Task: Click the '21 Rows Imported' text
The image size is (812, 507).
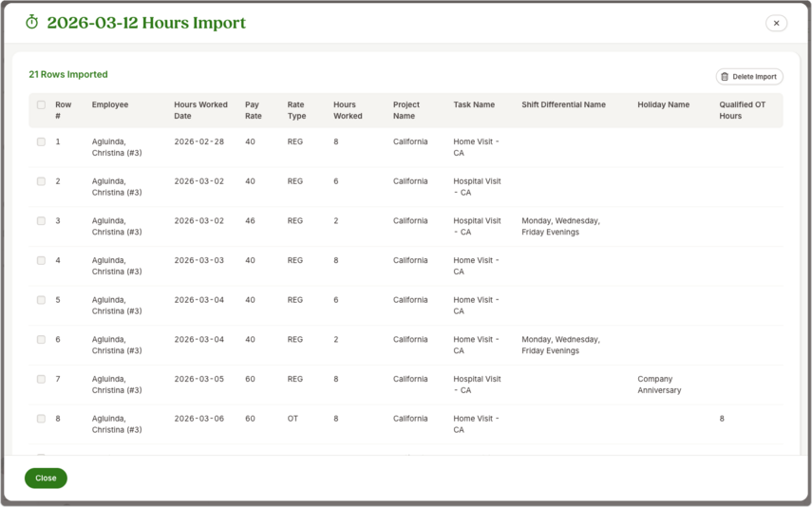Action: [68, 75]
